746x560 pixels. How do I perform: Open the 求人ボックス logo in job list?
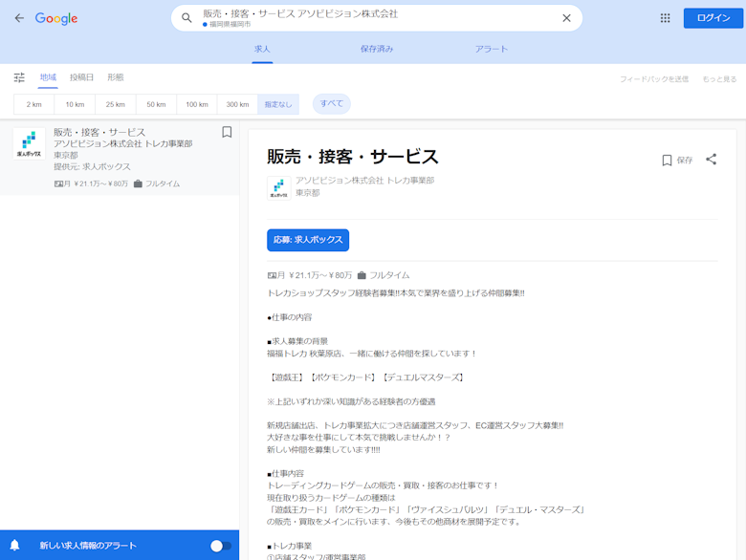coord(29,143)
